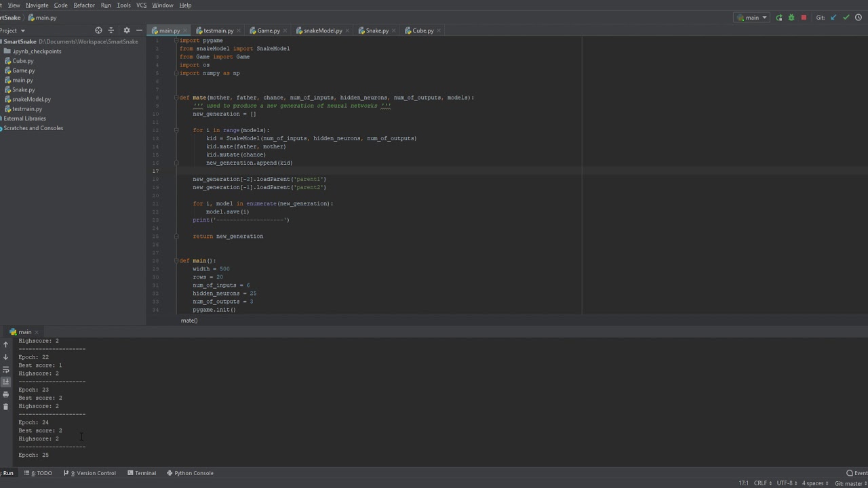Close the main.py editor tab
Image resolution: width=868 pixels, height=488 pixels.
pos(186,30)
